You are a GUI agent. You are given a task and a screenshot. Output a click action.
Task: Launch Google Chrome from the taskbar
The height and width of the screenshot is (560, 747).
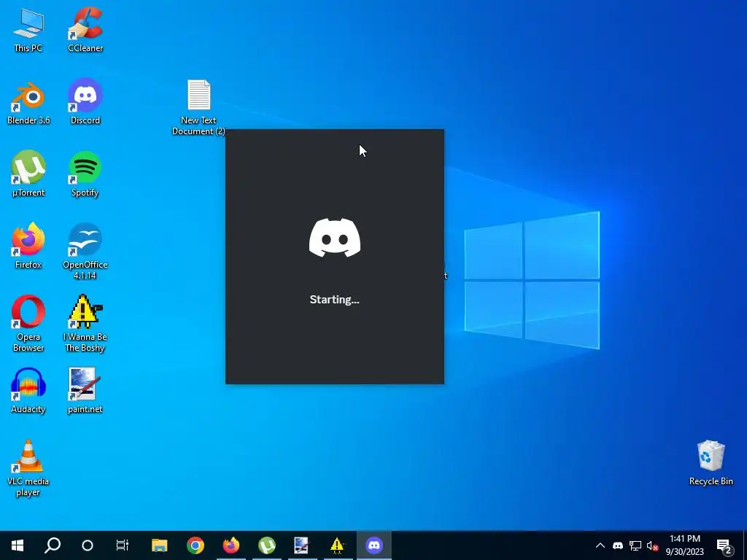[x=196, y=545]
